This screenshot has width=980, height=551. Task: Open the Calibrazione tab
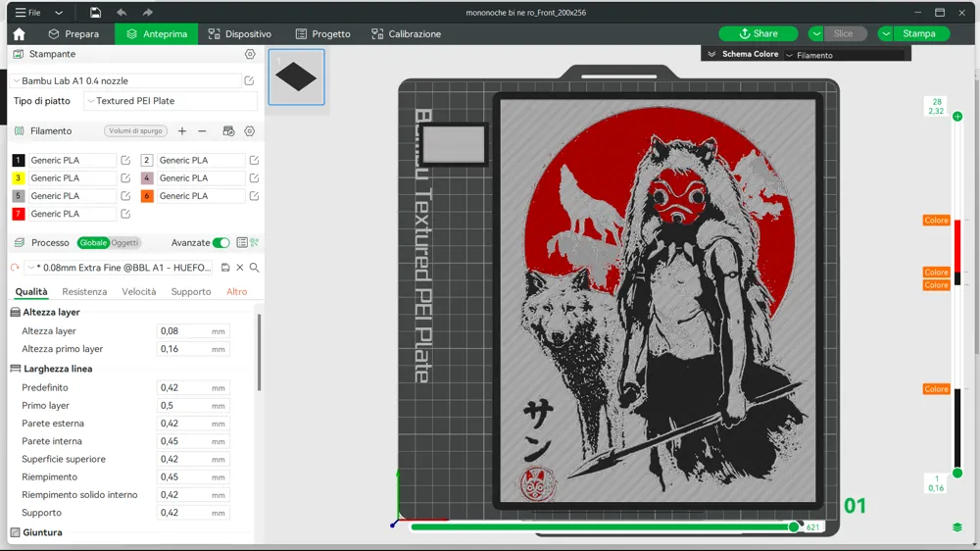(407, 33)
